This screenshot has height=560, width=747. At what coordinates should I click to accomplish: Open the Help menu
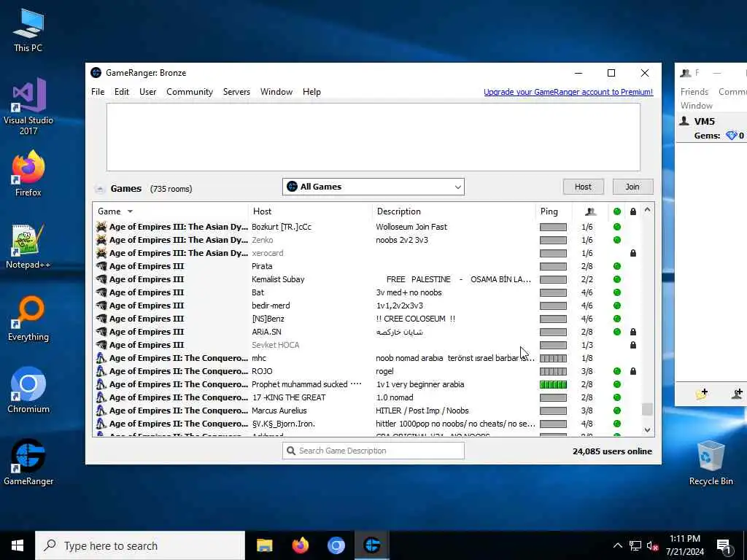click(311, 92)
